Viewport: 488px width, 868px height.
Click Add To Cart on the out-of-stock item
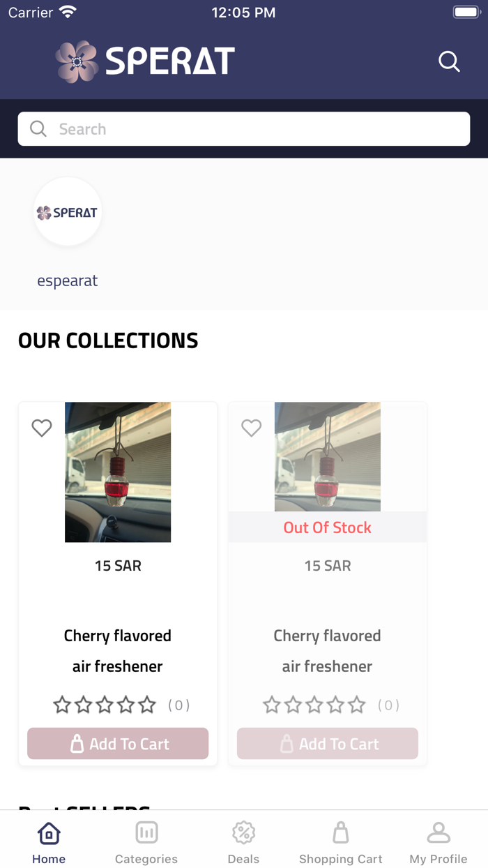pyautogui.click(x=327, y=743)
